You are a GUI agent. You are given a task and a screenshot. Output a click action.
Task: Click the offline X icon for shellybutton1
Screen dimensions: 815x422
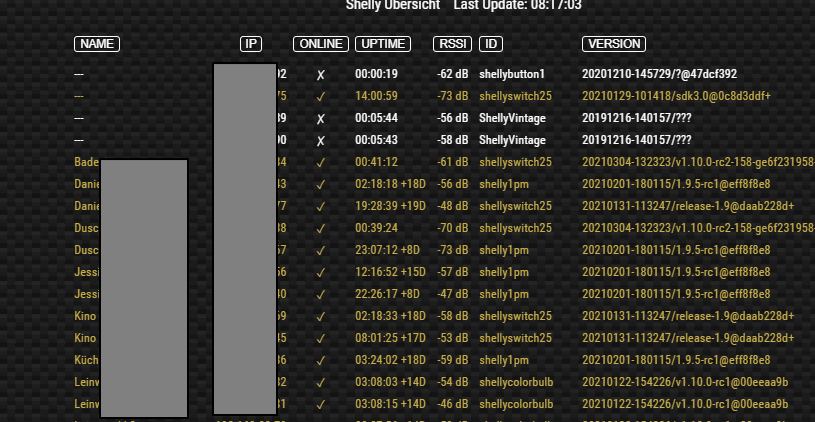(321, 75)
